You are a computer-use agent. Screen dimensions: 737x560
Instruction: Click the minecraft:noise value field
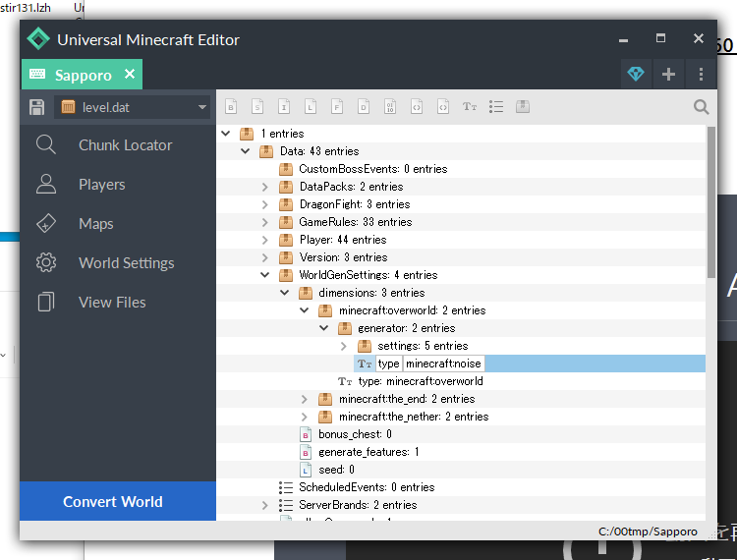click(442, 364)
